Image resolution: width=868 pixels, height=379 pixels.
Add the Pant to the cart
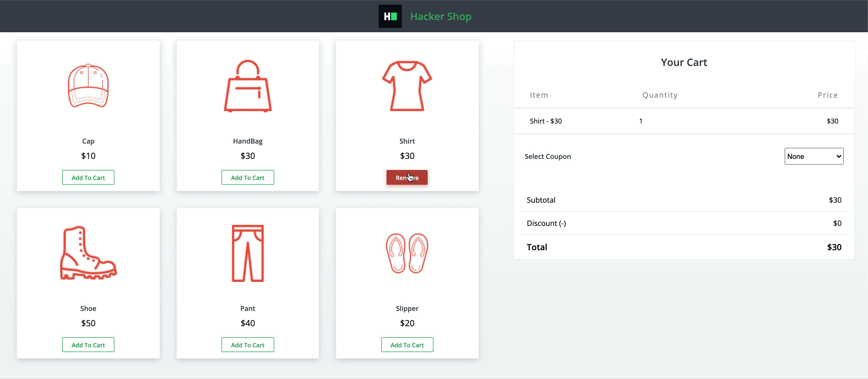pos(248,345)
